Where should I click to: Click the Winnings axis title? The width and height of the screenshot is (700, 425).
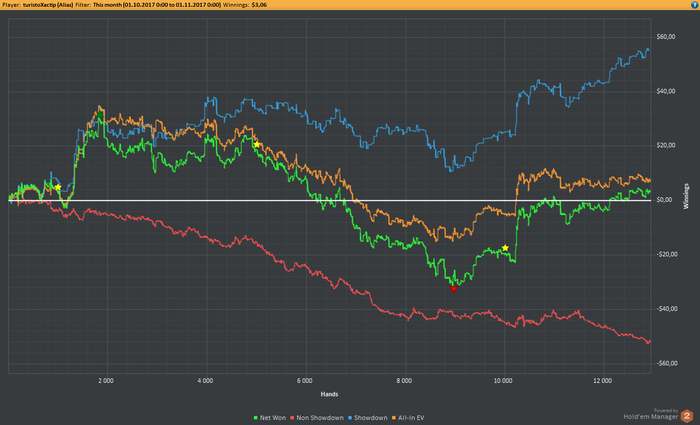[686, 196]
